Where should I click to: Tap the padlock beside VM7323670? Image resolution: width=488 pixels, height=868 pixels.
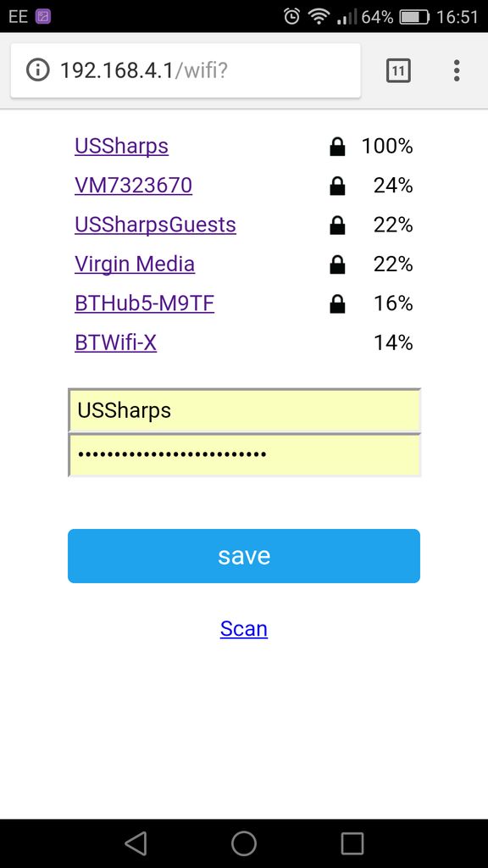336,185
